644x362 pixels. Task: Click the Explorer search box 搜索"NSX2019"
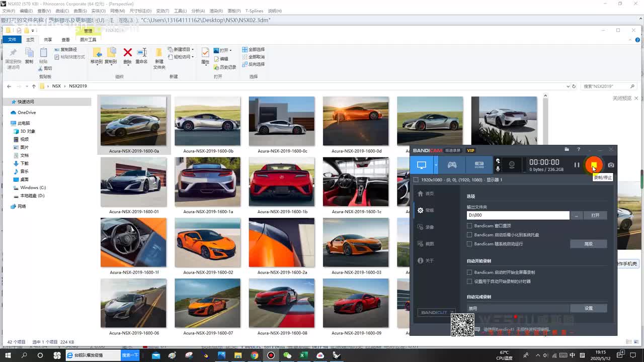pyautogui.click(x=610, y=86)
